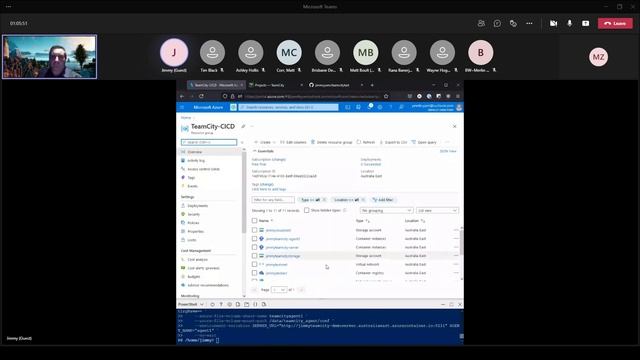Check the second Container instances row checkbox

pos(255,247)
